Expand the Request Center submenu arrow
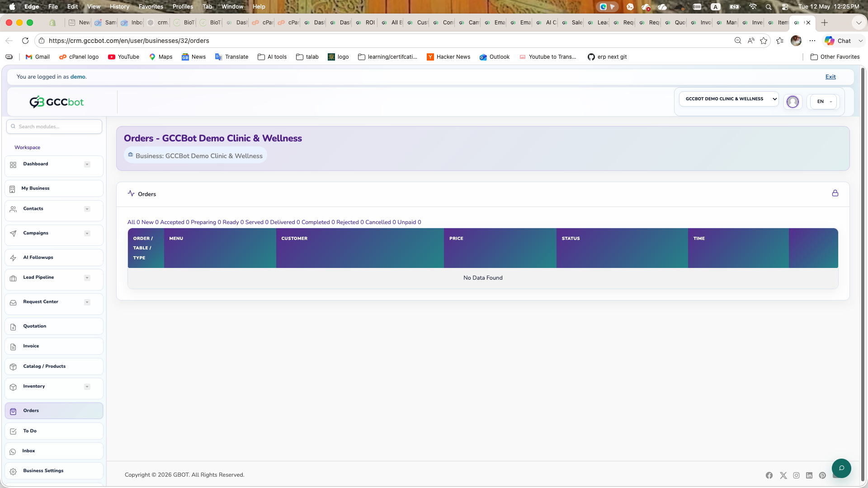The height and width of the screenshot is (488, 868). point(87,302)
